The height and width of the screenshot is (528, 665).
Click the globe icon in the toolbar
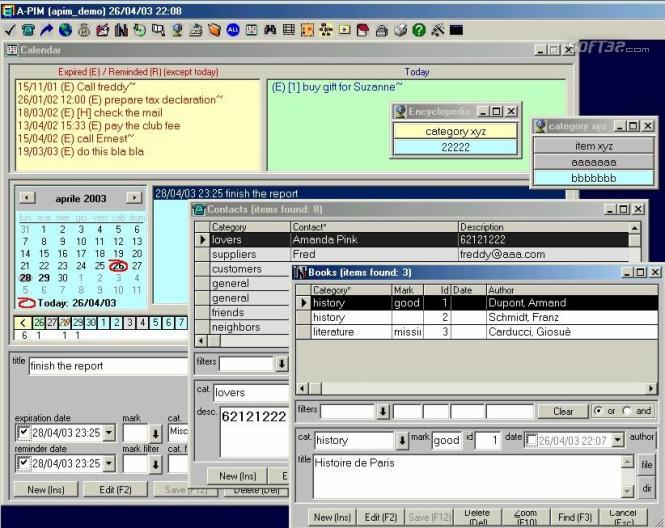pos(65,30)
